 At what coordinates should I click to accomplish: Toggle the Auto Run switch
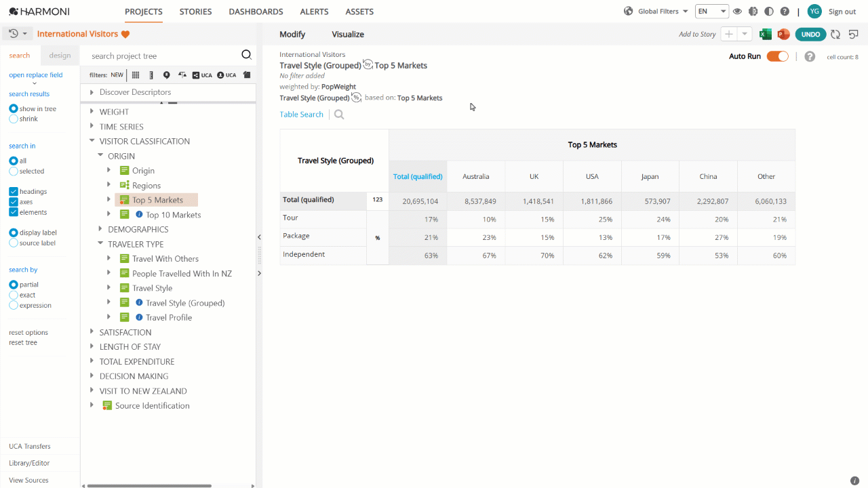coord(778,56)
